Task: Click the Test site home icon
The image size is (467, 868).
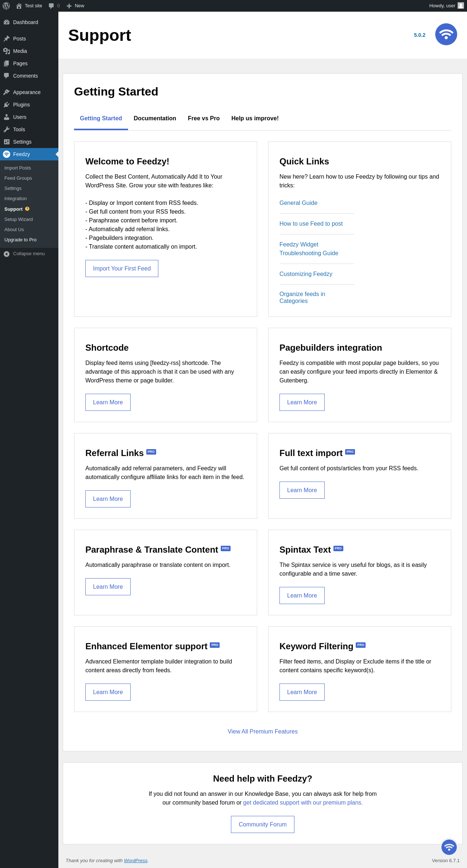Action: tap(19, 6)
